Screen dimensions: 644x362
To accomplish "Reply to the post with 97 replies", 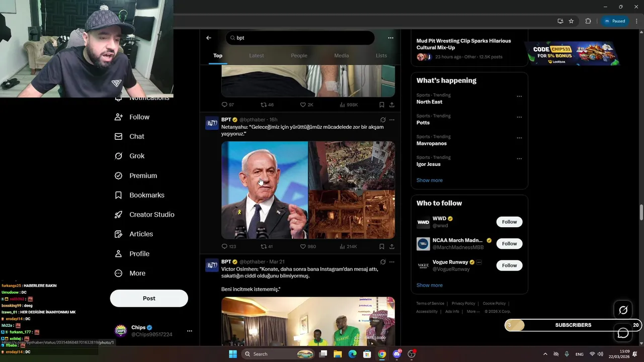I will pos(228,105).
